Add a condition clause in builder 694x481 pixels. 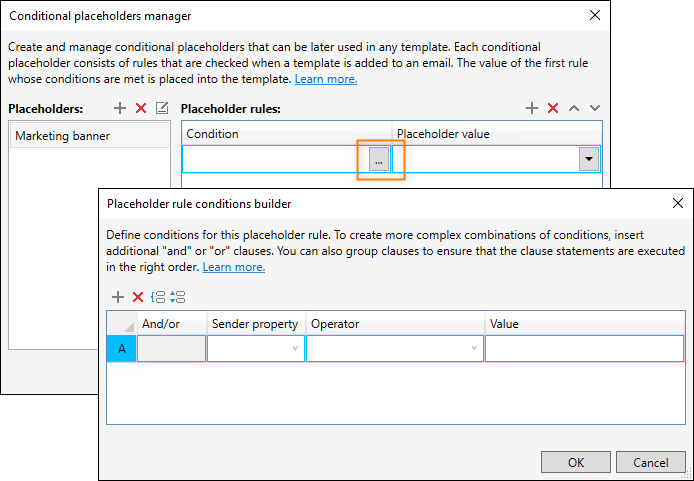(118, 297)
